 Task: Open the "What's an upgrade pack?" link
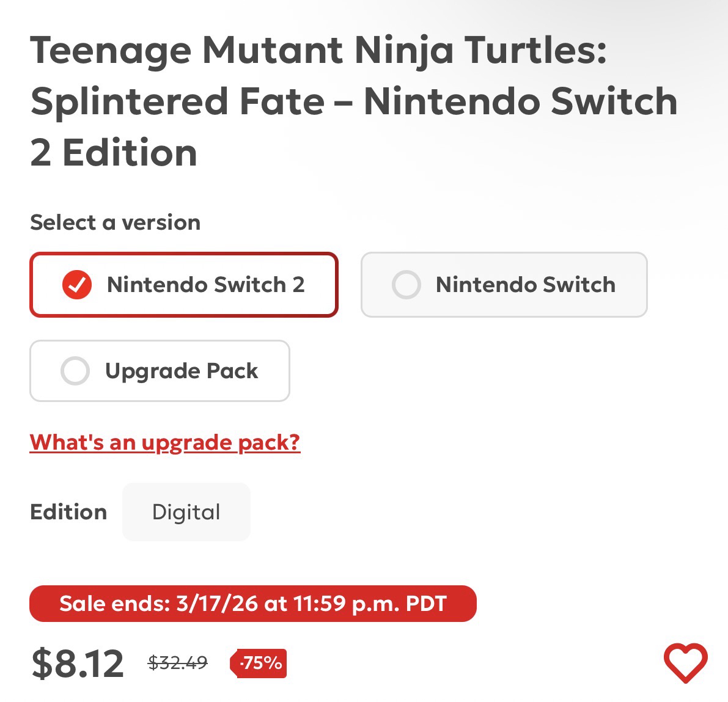165,442
